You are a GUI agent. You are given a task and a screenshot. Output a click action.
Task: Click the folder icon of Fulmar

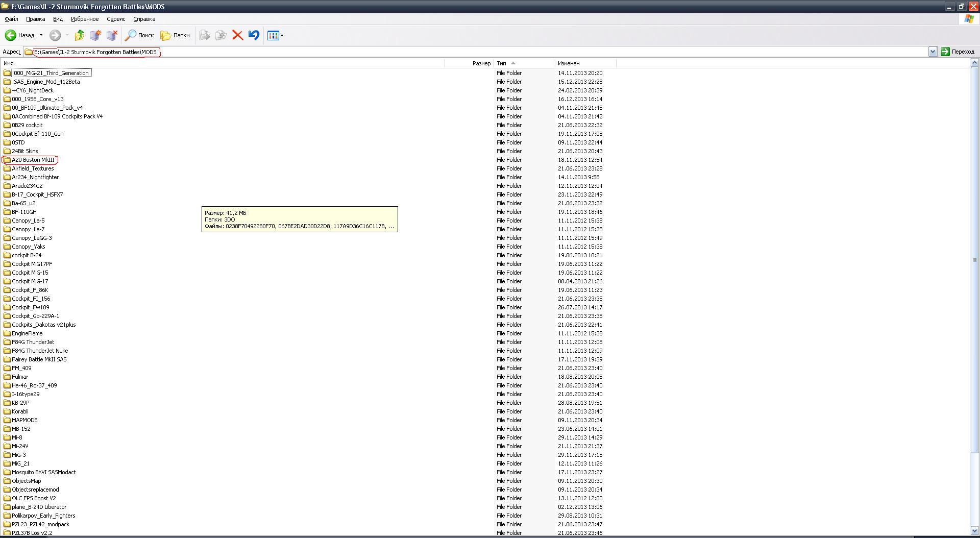7,377
